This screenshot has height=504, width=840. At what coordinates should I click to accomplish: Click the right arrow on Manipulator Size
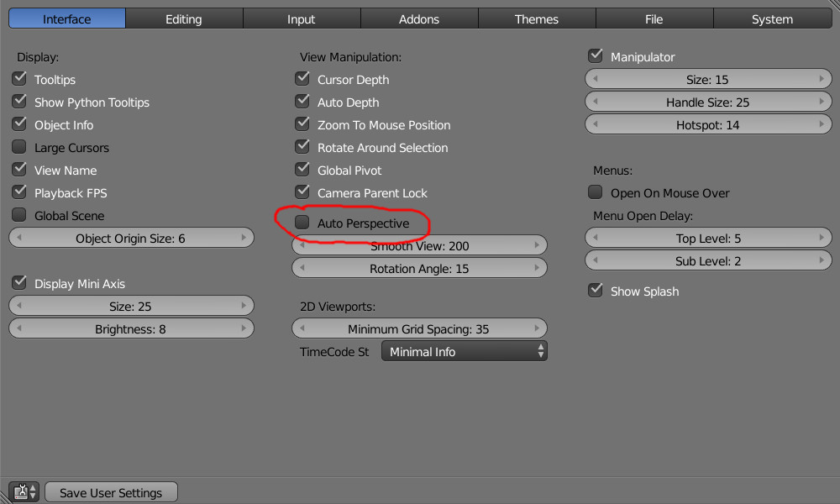(822, 79)
